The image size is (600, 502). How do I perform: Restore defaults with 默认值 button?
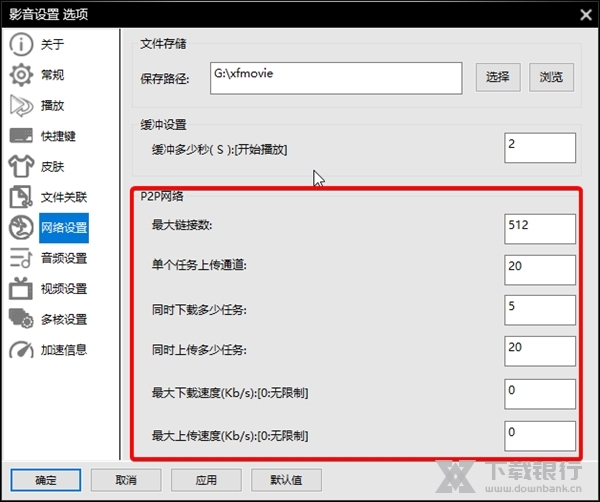click(286, 480)
